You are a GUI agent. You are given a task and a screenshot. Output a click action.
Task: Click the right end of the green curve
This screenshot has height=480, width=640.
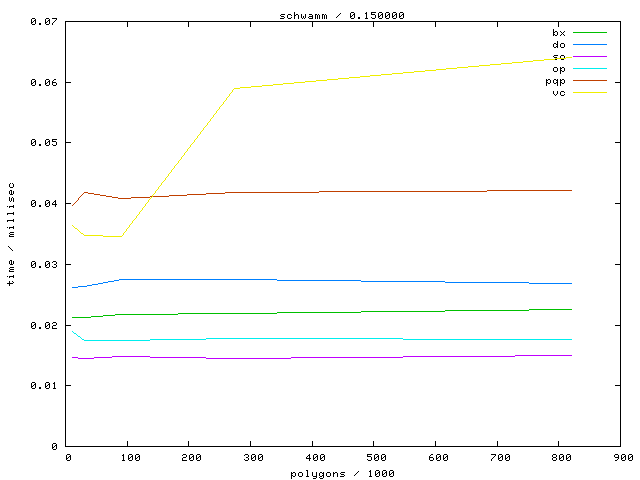[571, 310]
